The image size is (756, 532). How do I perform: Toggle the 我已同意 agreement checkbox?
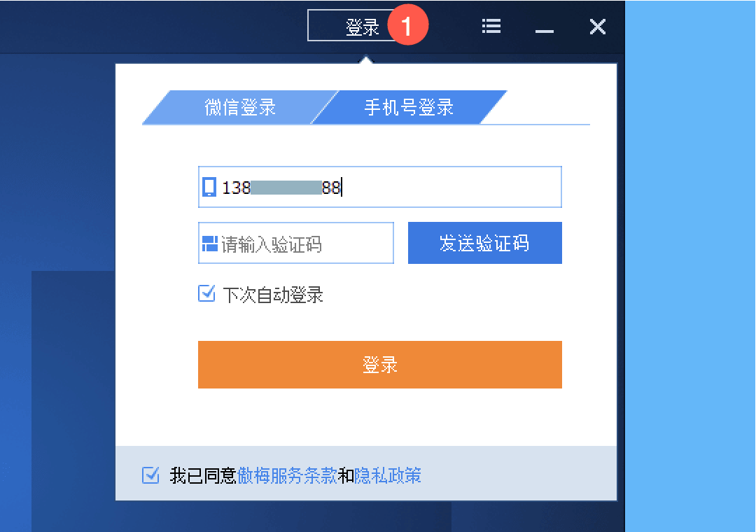[150, 475]
